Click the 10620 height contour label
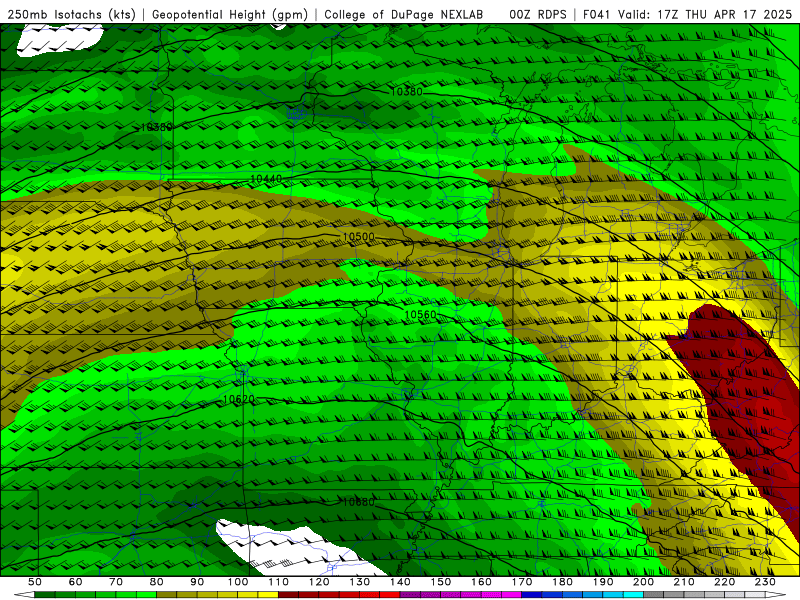This screenshot has width=800, height=600. click(239, 399)
